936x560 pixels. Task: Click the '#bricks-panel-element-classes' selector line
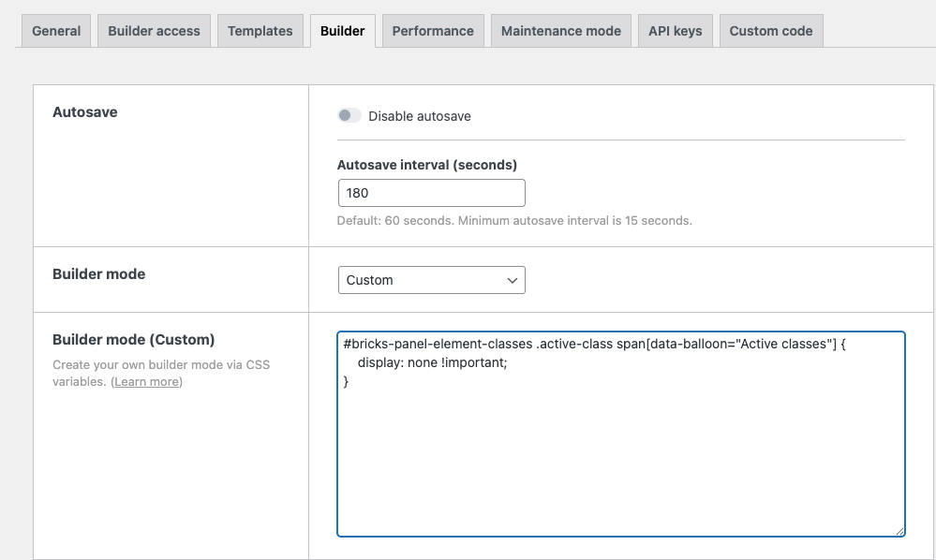point(595,344)
